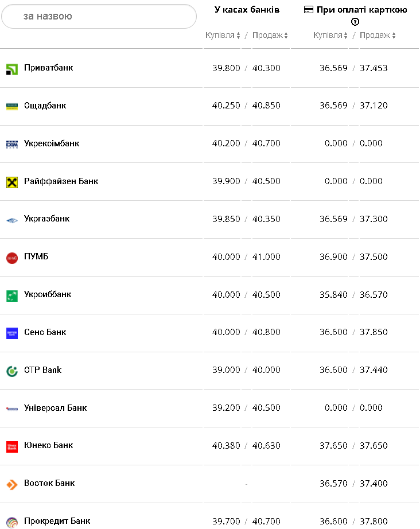Open the Універсал Банк link
This screenshot has width=420, height=529.
click(56, 408)
